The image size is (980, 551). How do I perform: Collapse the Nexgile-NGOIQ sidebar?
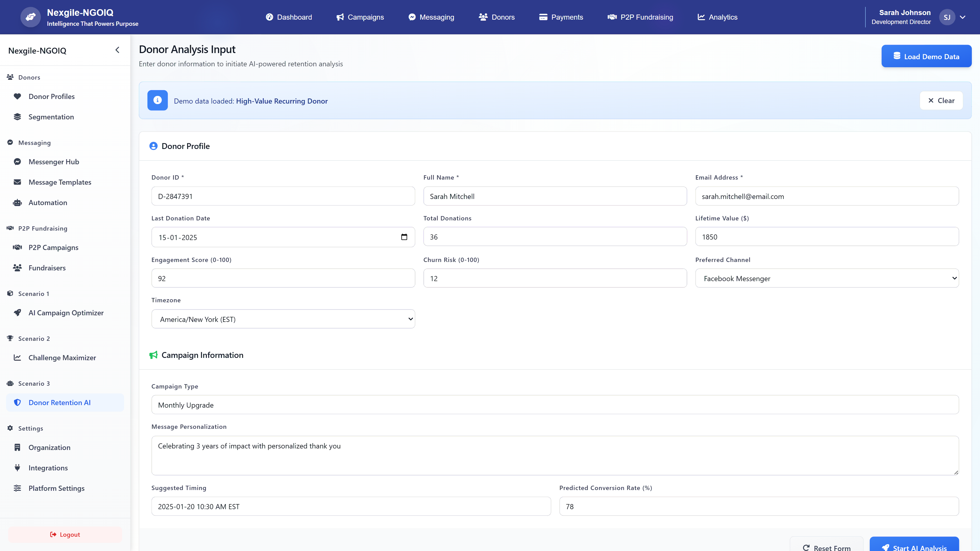[117, 50]
